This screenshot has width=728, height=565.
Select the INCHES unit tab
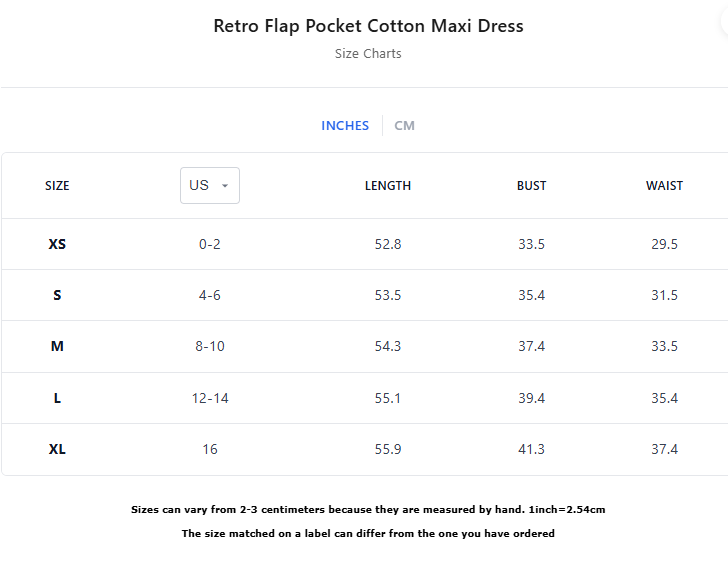[345, 126]
